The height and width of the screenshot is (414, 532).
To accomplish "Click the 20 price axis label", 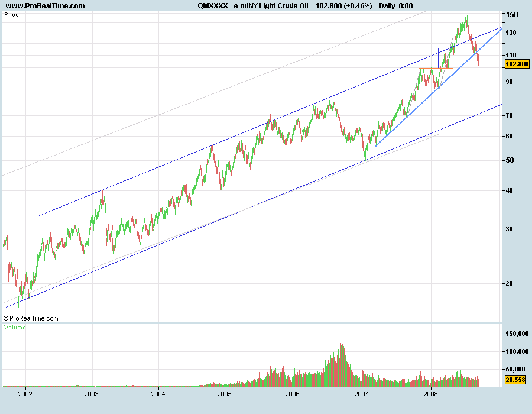I will [x=510, y=283].
